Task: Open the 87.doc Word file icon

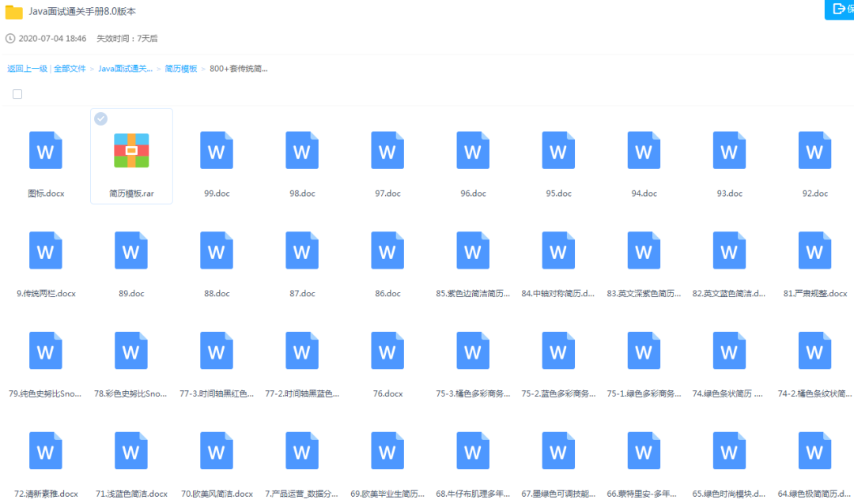Action: coord(302,250)
